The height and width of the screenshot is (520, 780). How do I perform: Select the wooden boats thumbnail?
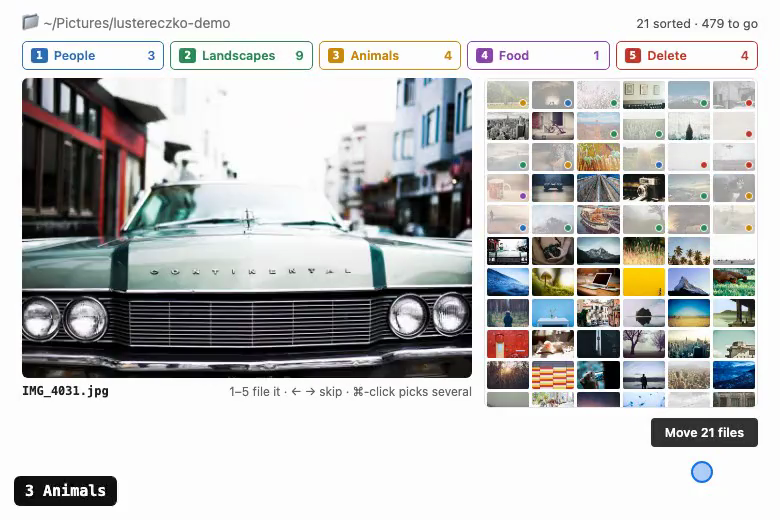click(x=598, y=219)
